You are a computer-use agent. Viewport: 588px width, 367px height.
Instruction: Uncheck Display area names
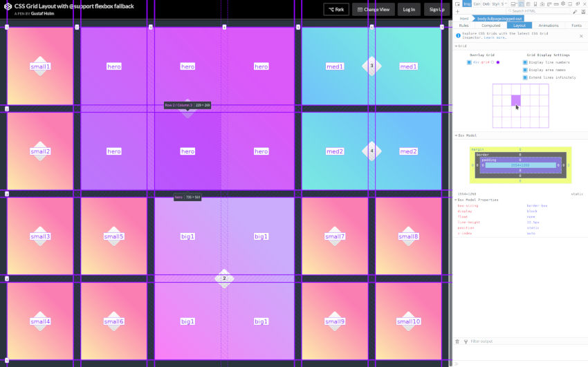click(x=525, y=70)
